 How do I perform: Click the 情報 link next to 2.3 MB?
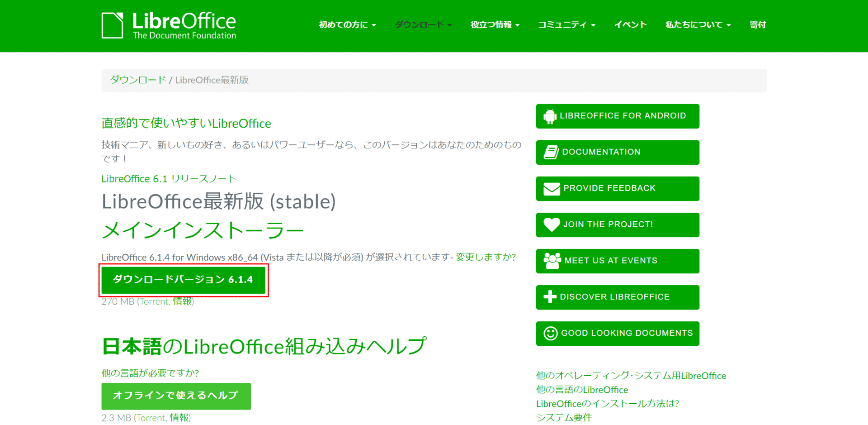[179, 418]
